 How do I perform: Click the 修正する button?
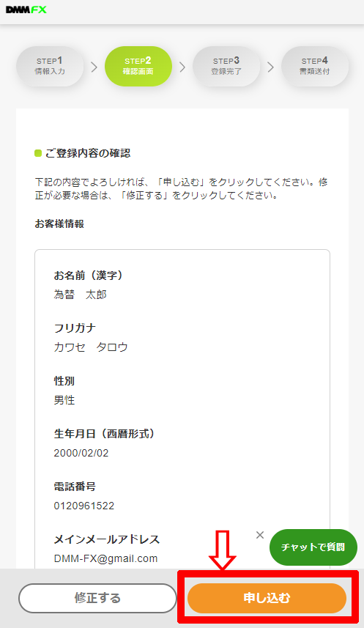pyautogui.click(x=97, y=598)
